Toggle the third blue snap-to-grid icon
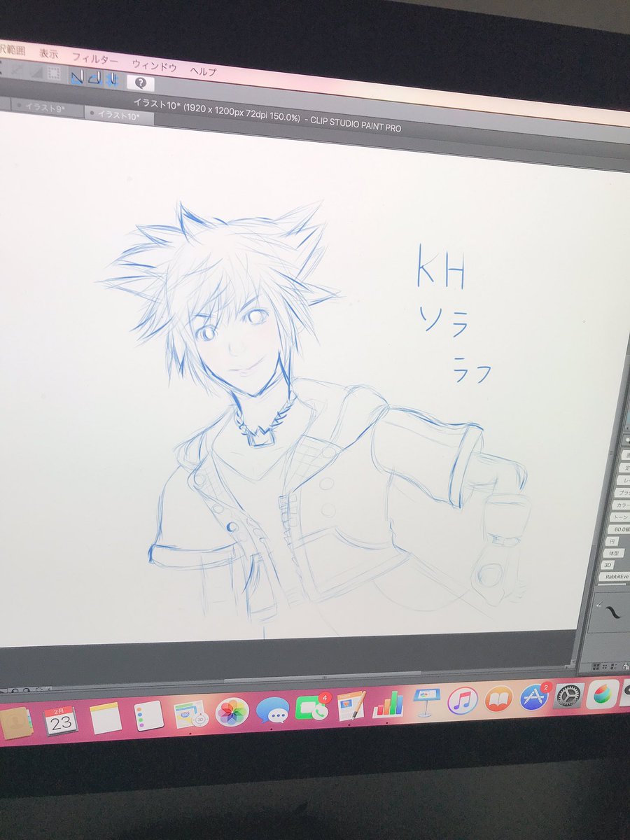This screenshot has width=630, height=840. [x=112, y=79]
